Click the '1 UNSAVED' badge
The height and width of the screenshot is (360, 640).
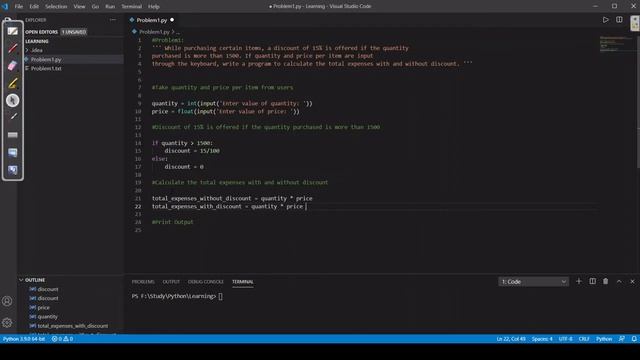pos(74,32)
